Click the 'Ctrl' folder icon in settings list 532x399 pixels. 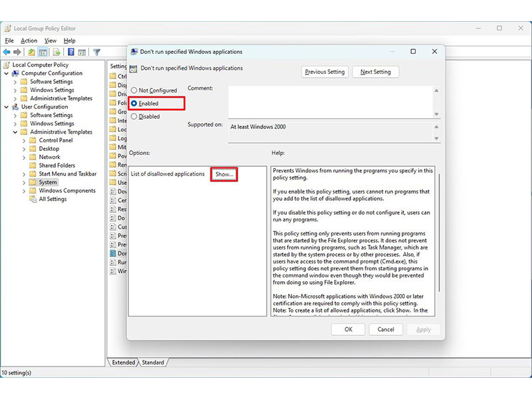pyautogui.click(x=113, y=76)
